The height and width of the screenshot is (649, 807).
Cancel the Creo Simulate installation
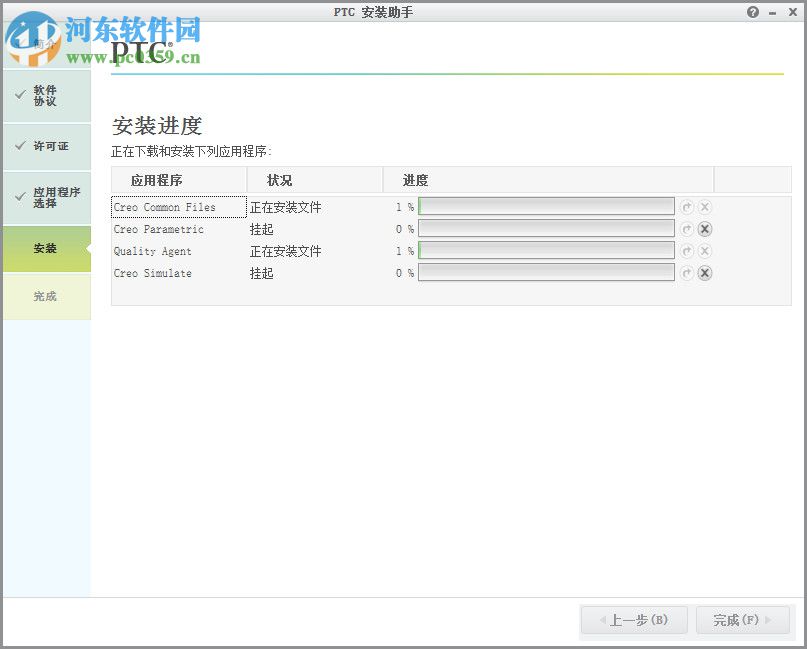(x=705, y=273)
